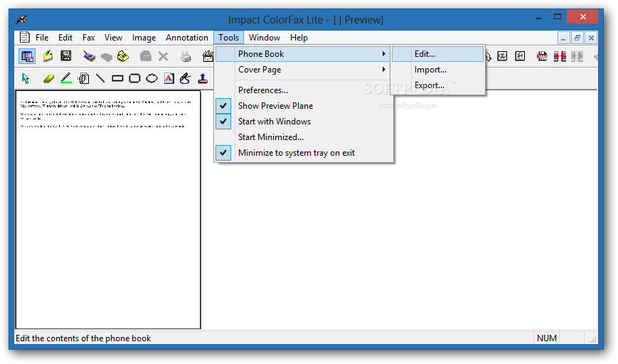Open the View menu
Viewport: 618px width, 364px height.
[113, 38]
